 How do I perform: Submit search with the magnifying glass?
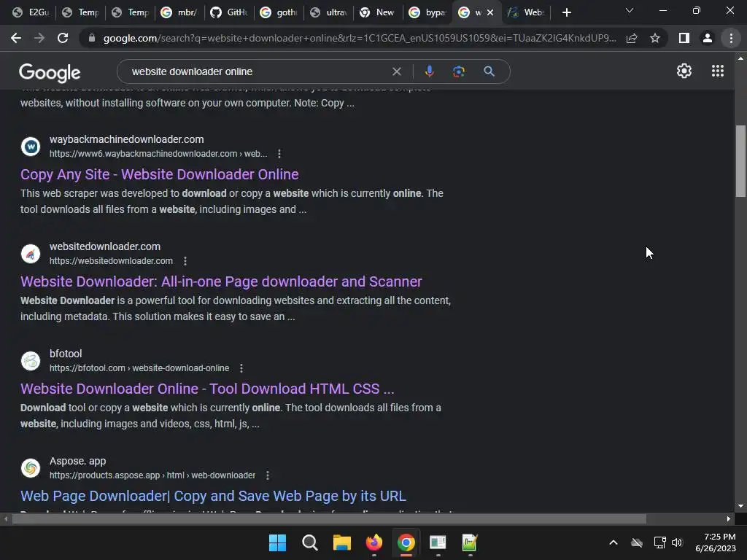pyautogui.click(x=489, y=71)
